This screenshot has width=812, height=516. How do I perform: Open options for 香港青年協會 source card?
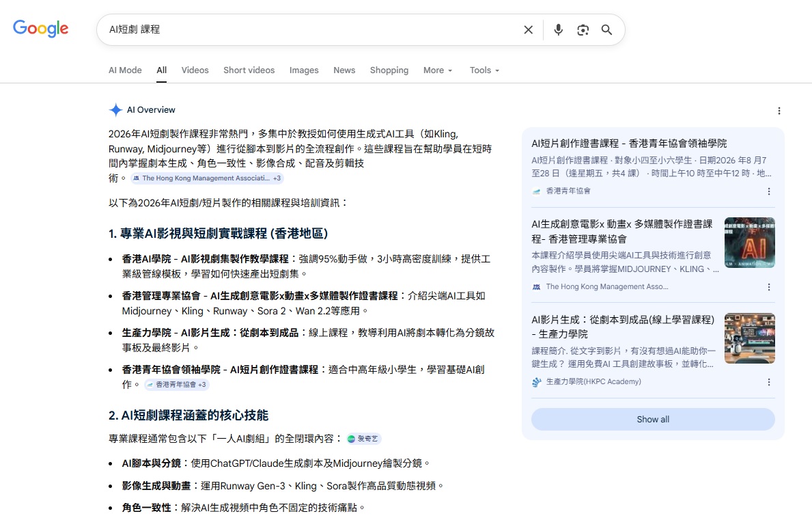pos(768,191)
